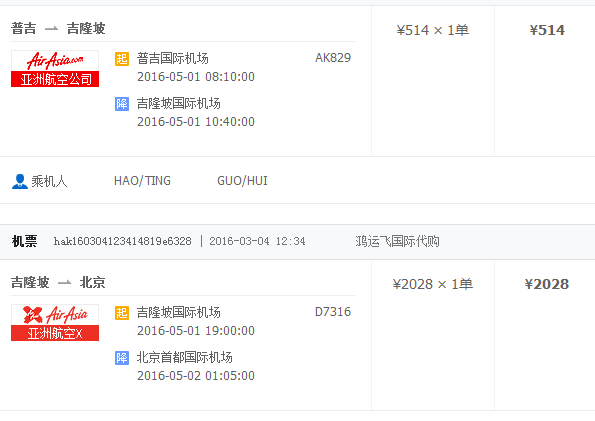This screenshot has height=421, width=595.
Task: Click the arrow between 吉隆坡 and 北京
Action: point(65,282)
